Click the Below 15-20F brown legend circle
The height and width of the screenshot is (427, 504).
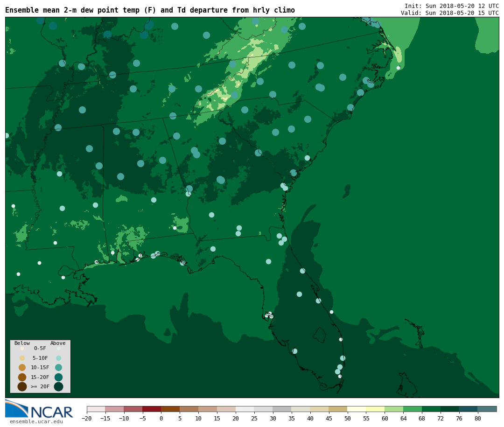pyautogui.click(x=22, y=377)
